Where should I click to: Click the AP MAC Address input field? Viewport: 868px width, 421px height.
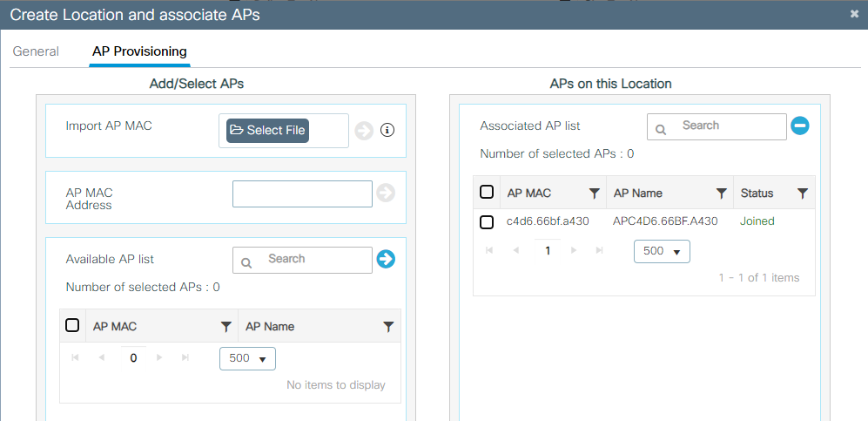tap(302, 194)
